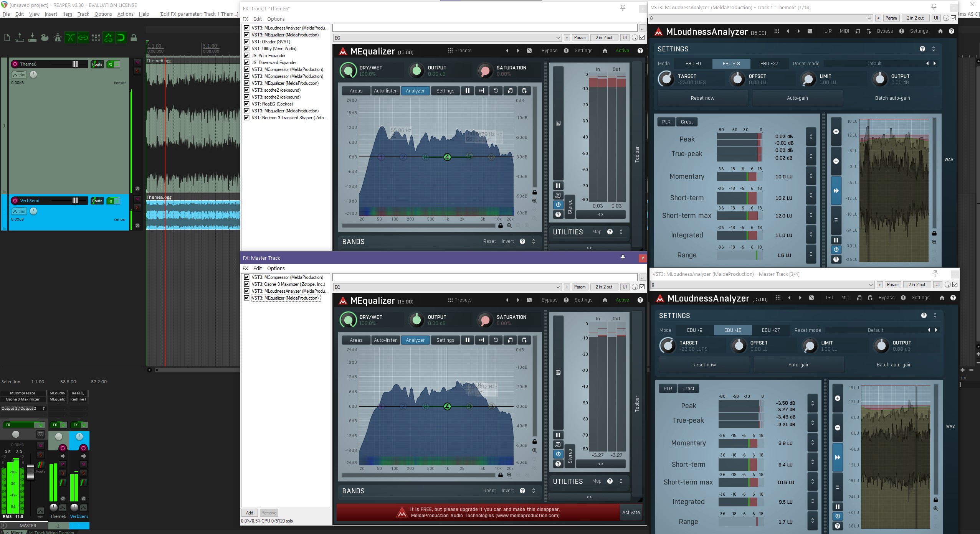This screenshot has height=534, width=980.
Task: Click the Activate button on the MeldaProduction banner
Action: click(631, 513)
